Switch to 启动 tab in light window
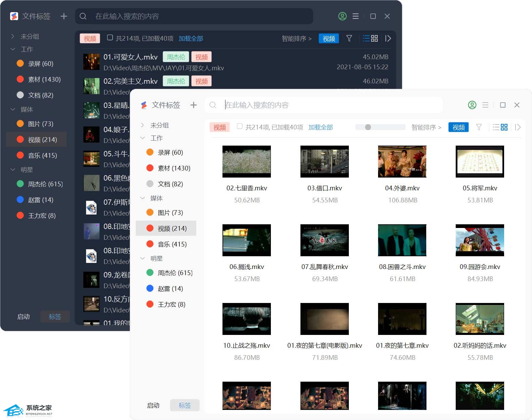The width and height of the screenshot is (532, 420). click(x=153, y=406)
